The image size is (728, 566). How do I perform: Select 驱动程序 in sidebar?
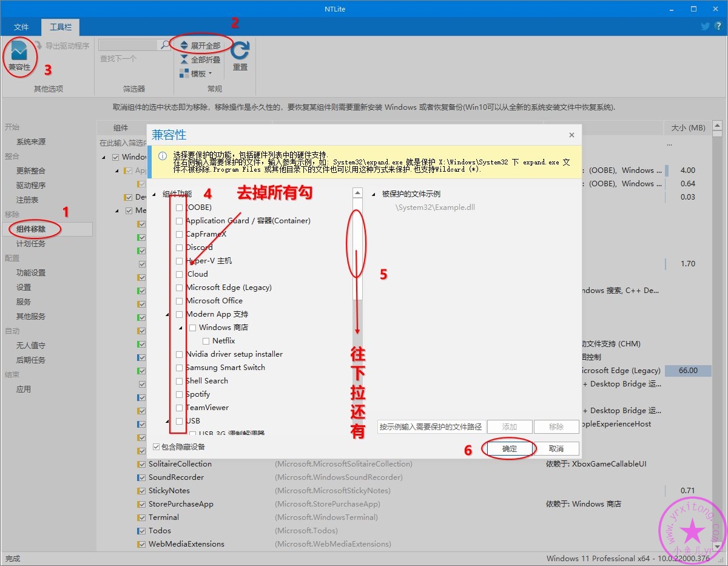pyautogui.click(x=31, y=185)
